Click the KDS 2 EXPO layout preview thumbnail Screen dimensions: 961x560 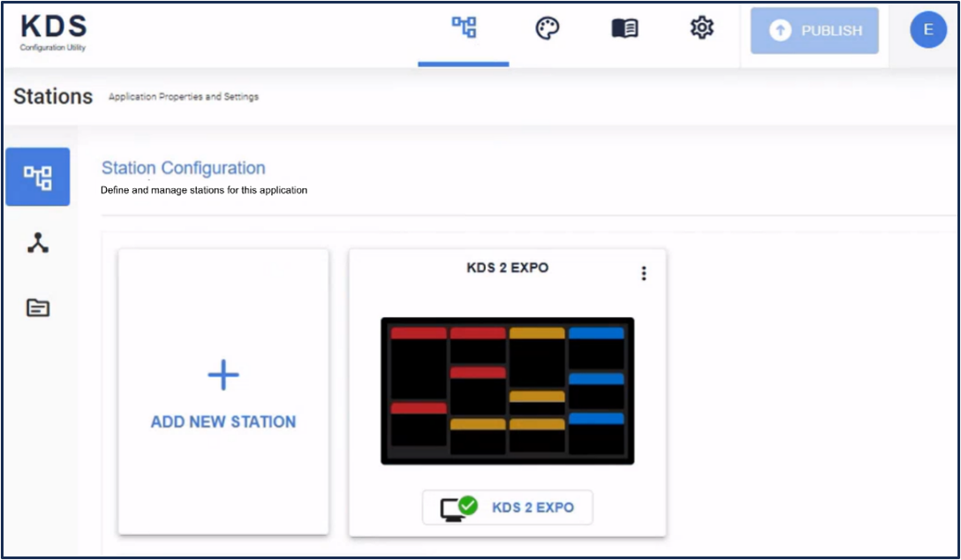coord(508,391)
